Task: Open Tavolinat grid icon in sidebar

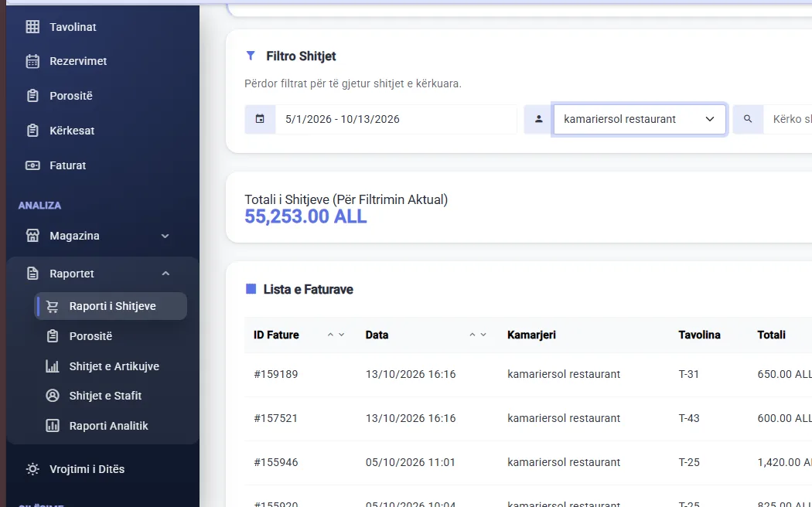Action: point(32,27)
